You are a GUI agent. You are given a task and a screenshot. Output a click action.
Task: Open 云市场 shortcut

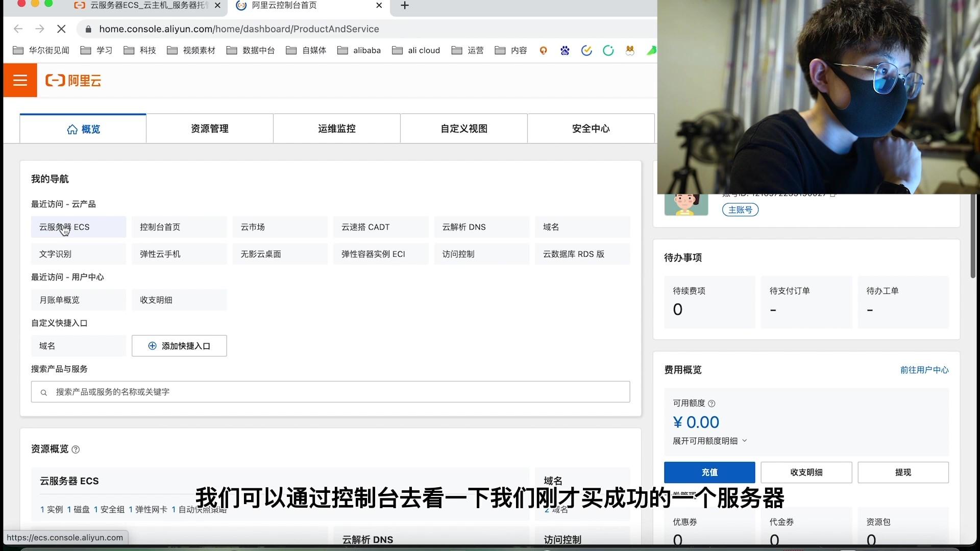tap(280, 227)
